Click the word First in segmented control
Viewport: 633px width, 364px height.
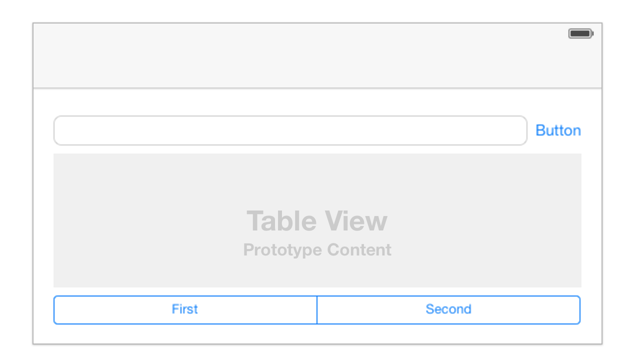pyautogui.click(x=185, y=309)
